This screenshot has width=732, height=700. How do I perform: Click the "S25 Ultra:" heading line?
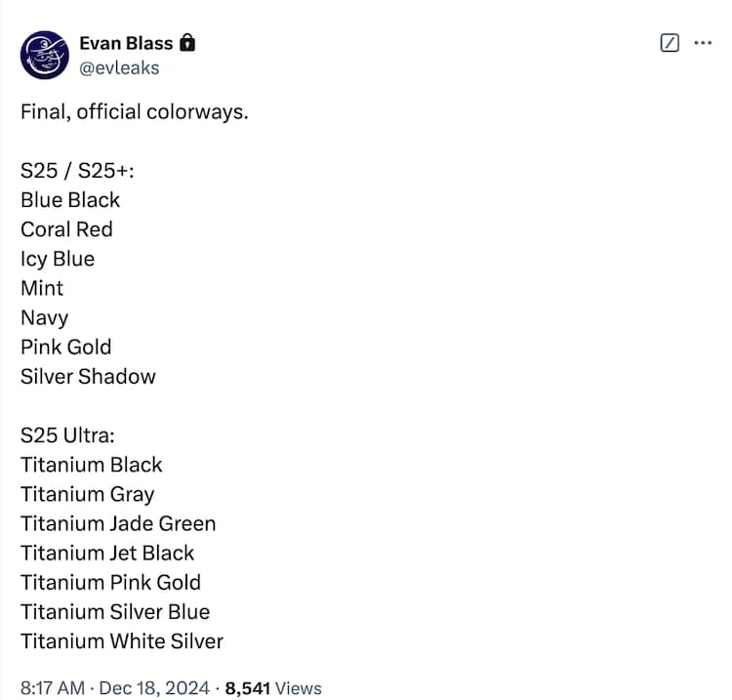click(67, 435)
